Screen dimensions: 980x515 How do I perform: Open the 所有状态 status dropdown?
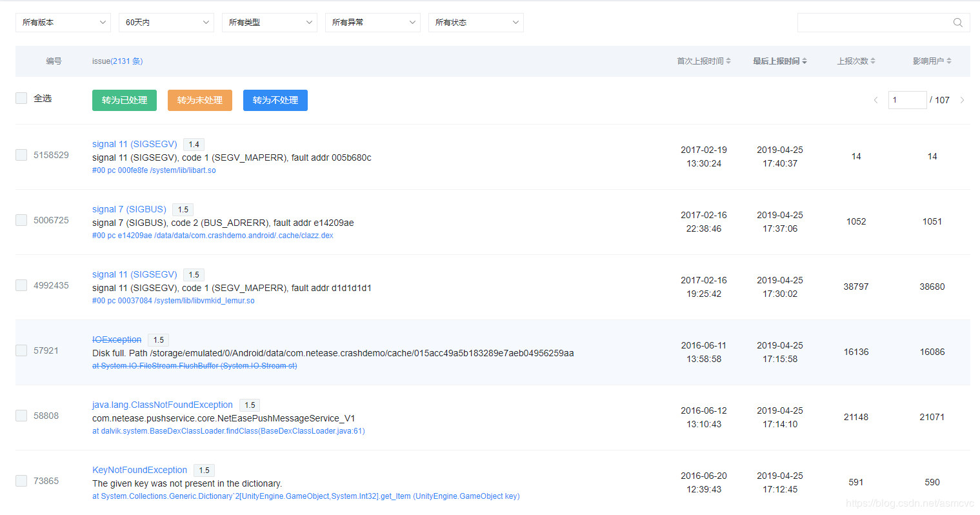pyautogui.click(x=476, y=23)
